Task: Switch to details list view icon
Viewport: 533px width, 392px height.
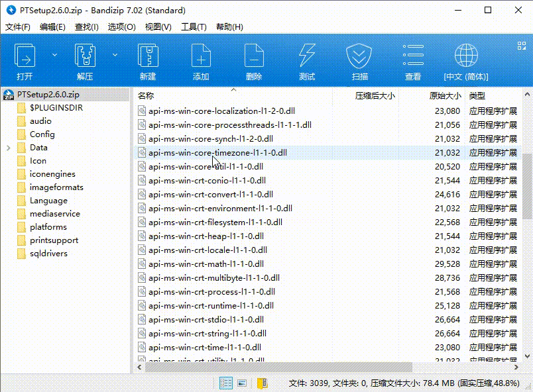Action: pos(225,383)
